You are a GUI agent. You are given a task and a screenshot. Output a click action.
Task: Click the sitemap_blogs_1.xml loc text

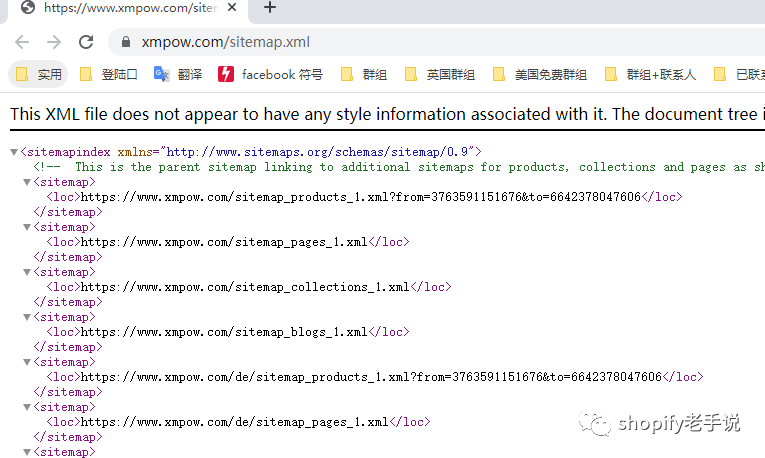point(224,332)
